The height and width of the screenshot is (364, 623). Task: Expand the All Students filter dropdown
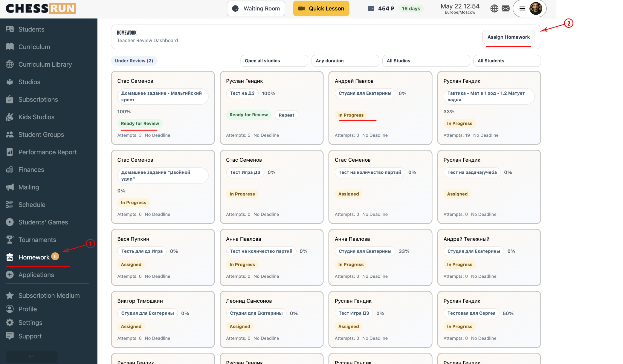tap(507, 61)
